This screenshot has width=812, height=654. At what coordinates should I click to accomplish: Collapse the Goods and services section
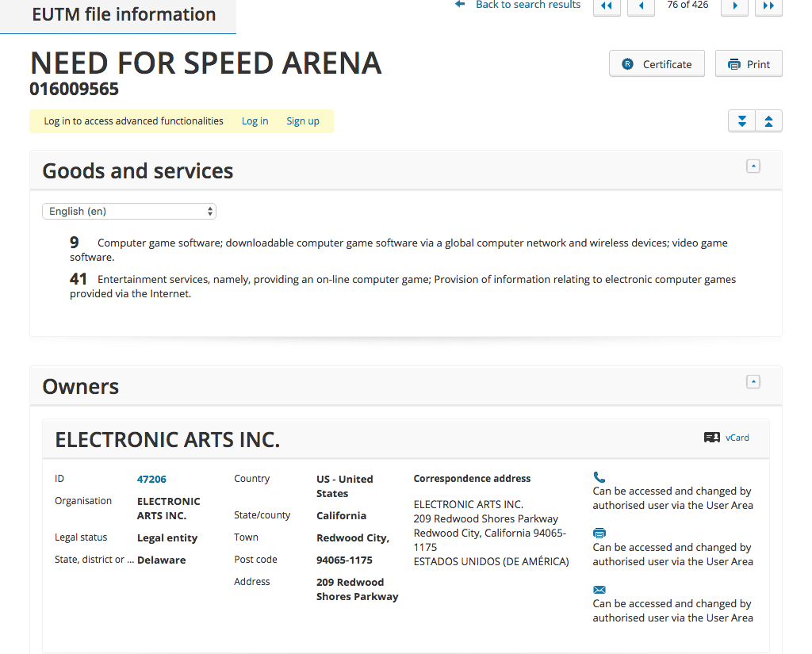click(753, 166)
